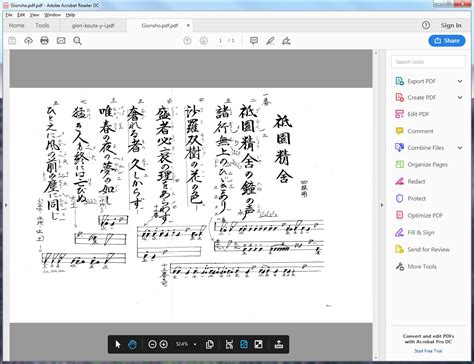
Task: Open the Organize Pages tool
Action: tap(421, 164)
